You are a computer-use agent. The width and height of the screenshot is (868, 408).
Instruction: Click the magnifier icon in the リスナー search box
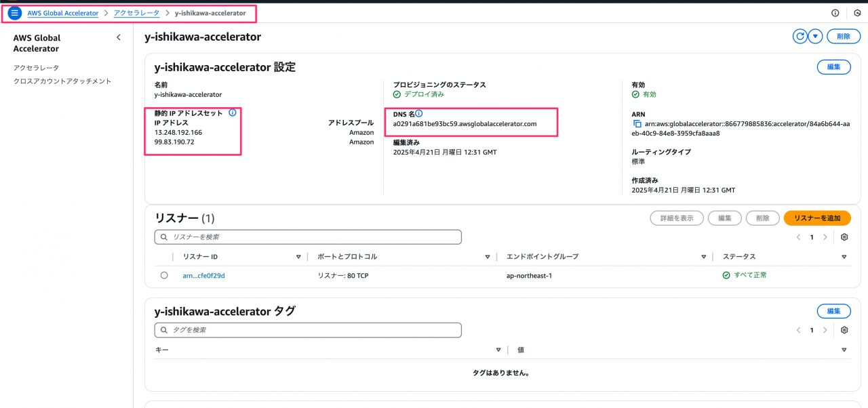[164, 237]
